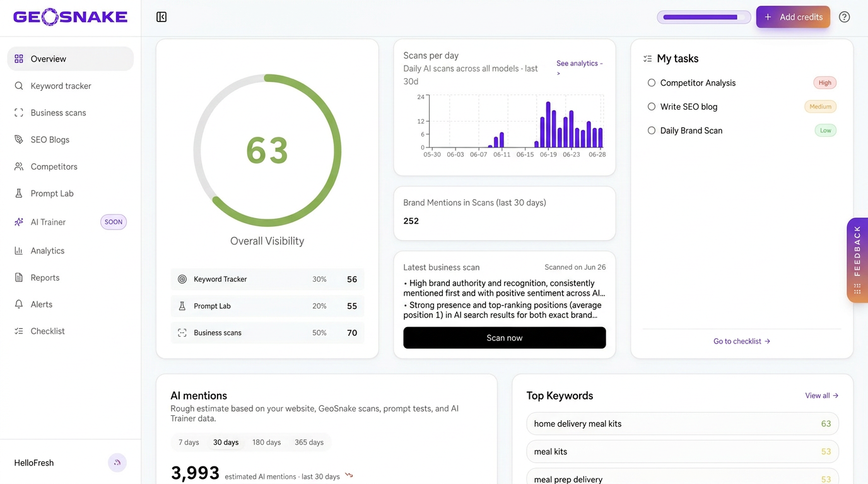Open the help question mark icon
868x484 pixels.
[x=844, y=17]
